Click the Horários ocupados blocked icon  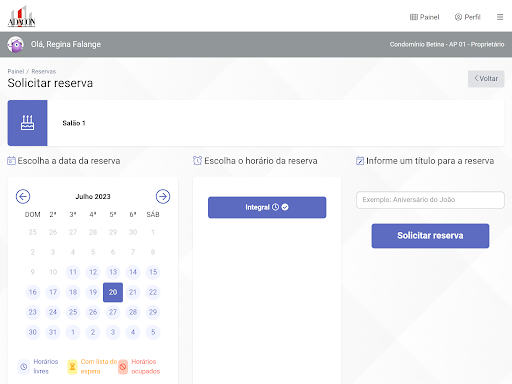(x=123, y=367)
